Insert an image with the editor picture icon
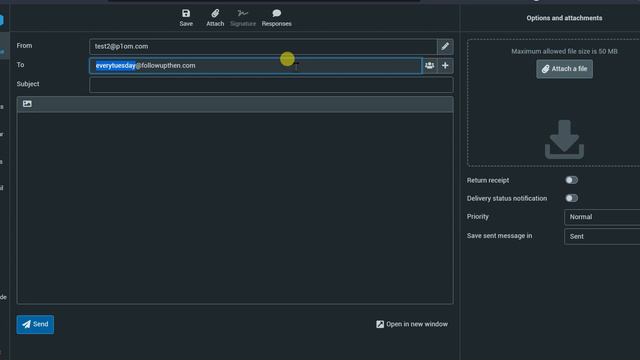The image size is (640, 360). (x=27, y=104)
